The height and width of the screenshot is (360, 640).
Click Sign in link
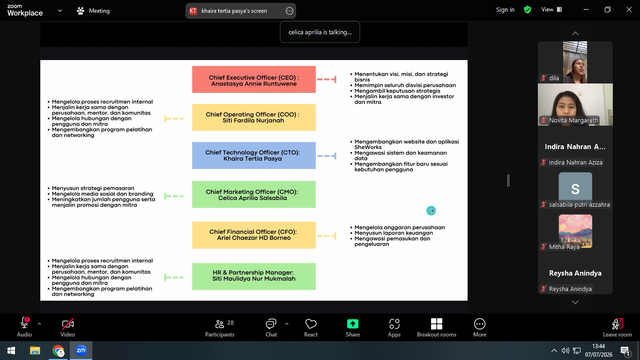(505, 10)
